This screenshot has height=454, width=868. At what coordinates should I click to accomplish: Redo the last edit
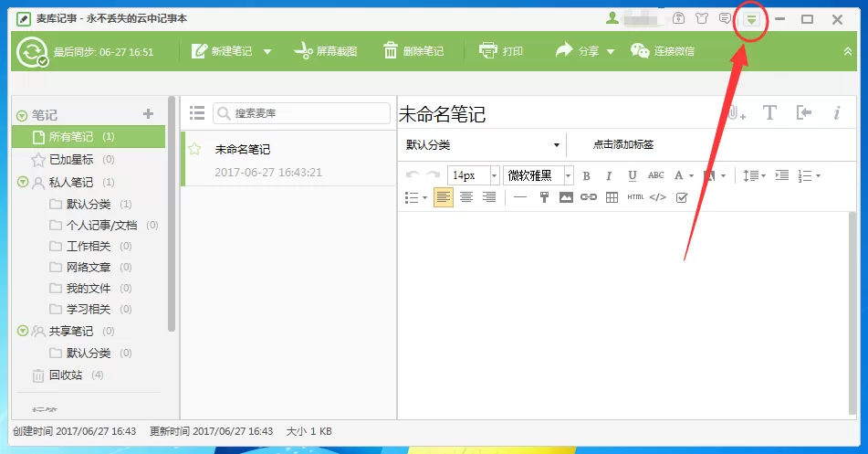pos(433,175)
